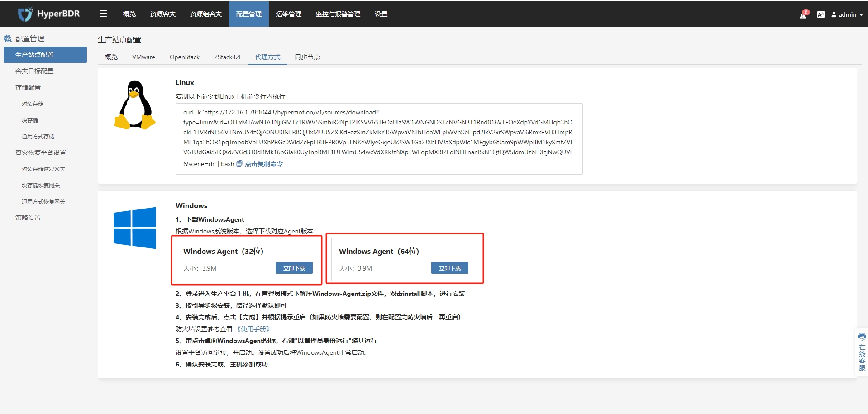Click the Linux section heading

click(185, 82)
